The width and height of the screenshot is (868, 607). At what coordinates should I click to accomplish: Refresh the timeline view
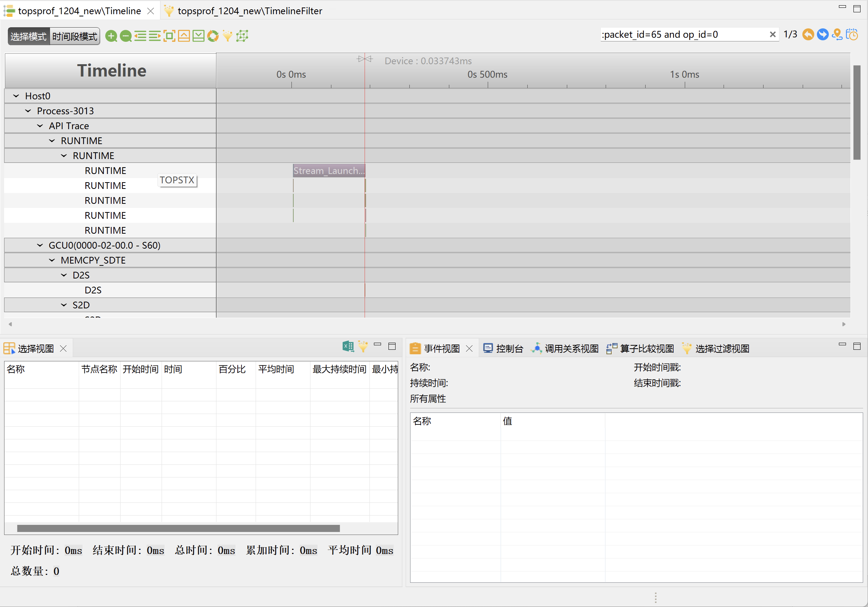pyautogui.click(x=213, y=36)
